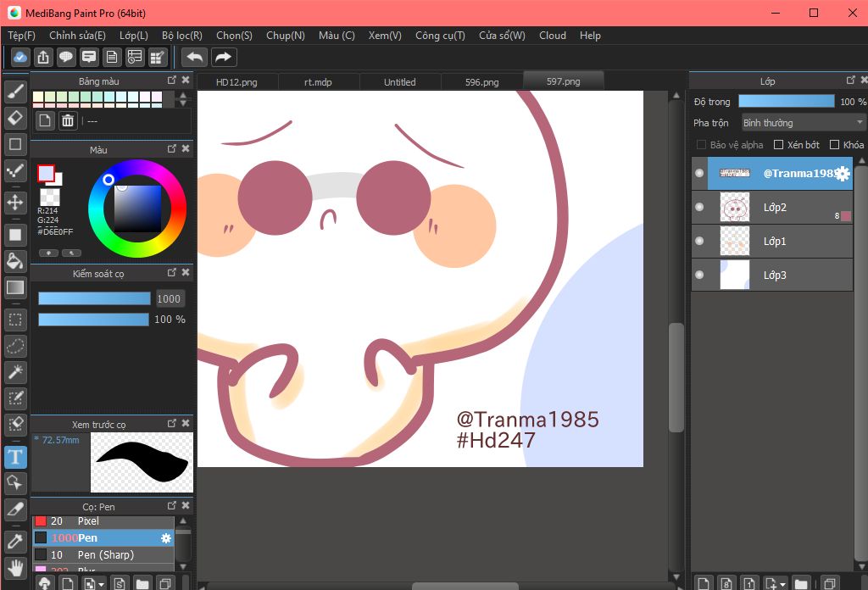The width and height of the screenshot is (868, 590).
Task: Click brush list scroll-down arrow
Action: click(x=183, y=567)
